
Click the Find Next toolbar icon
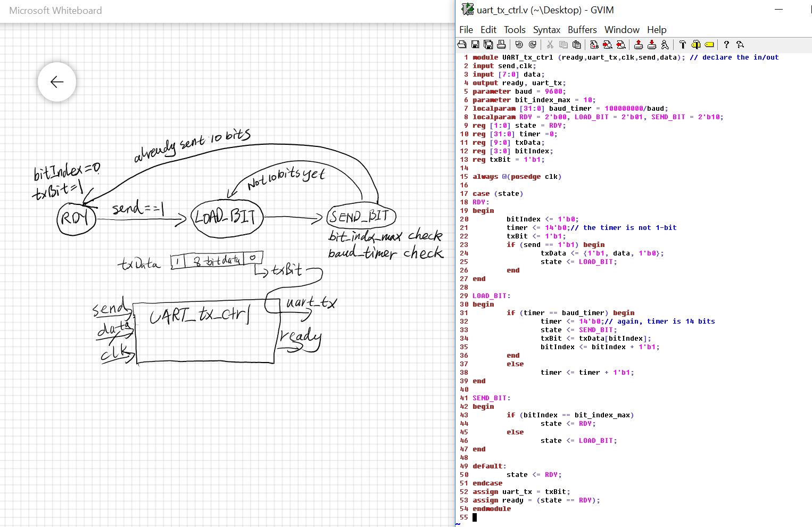pos(607,45)
